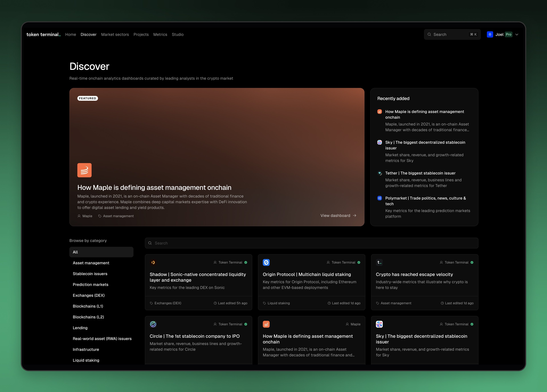Open 'Origin Protocol | Multichain liquid staking' card title

307,274
